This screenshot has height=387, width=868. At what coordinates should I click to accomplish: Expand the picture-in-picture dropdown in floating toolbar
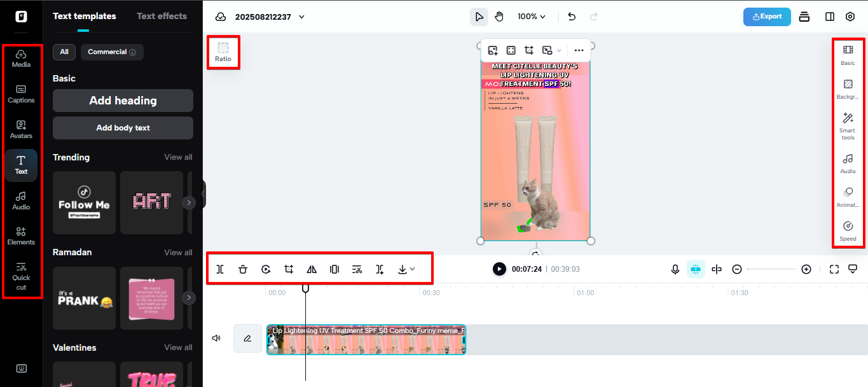tap(559, 50)
